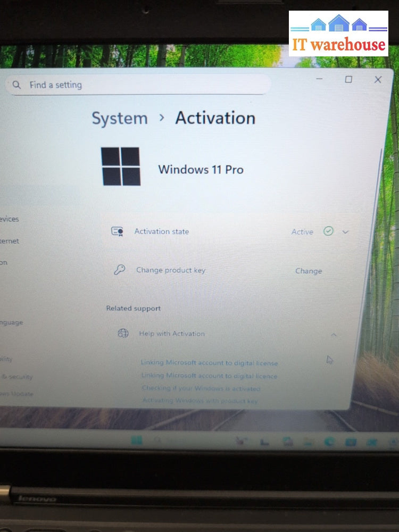The height and width of the screenshot is (532, 399).
Task: Open the Start menu from the taskbar
Action: tap(137, 440)
